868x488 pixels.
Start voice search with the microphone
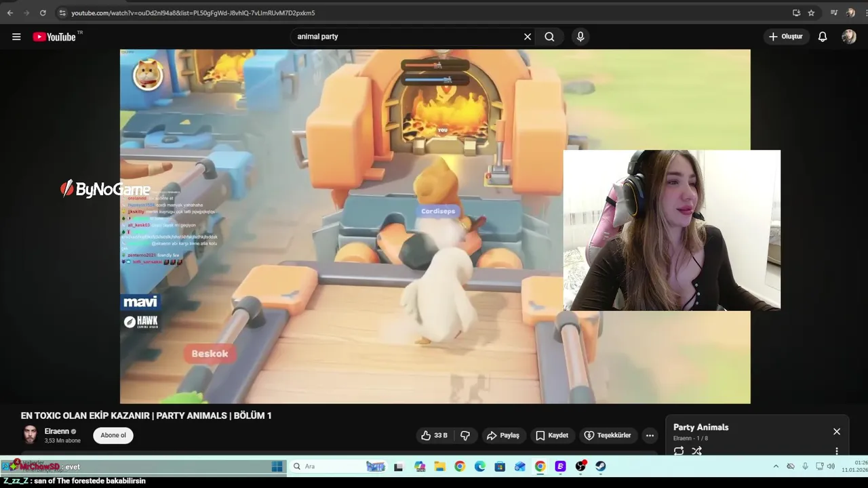(x=580, y=37)
